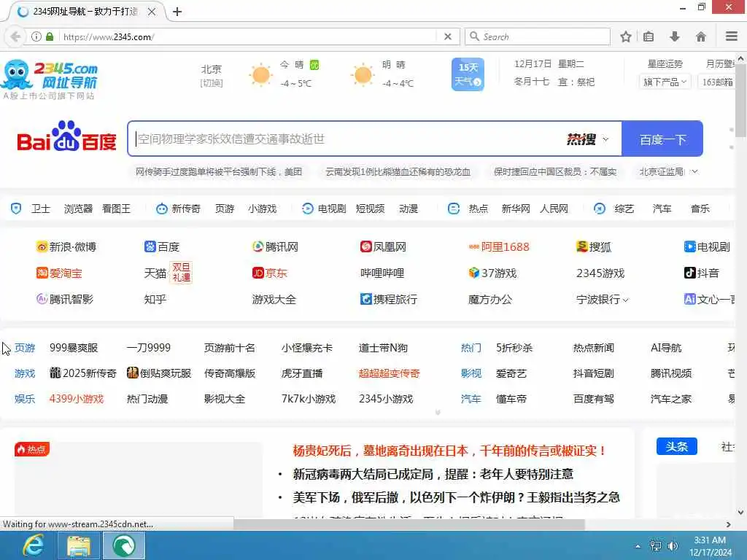Launch Internet Explorer from the taskbar

point(33,545)
